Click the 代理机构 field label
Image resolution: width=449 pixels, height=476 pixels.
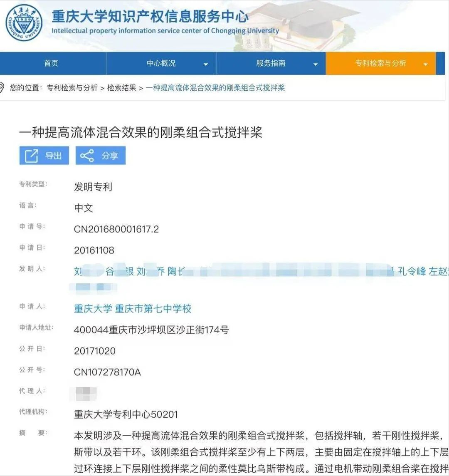[x=33, y=412]
